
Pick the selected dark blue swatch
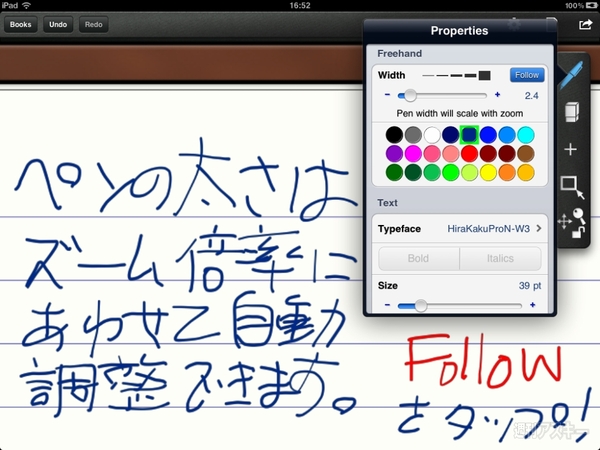pos(469,135)
